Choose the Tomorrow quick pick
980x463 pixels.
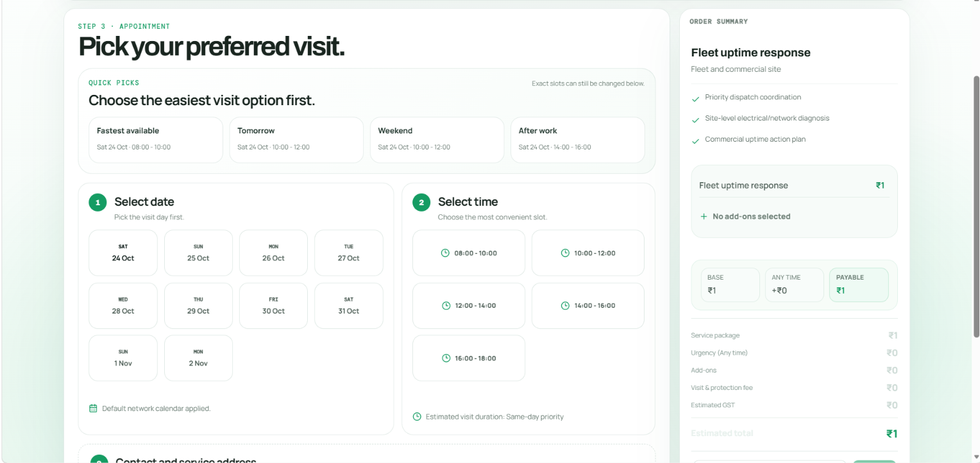(296, 140)
